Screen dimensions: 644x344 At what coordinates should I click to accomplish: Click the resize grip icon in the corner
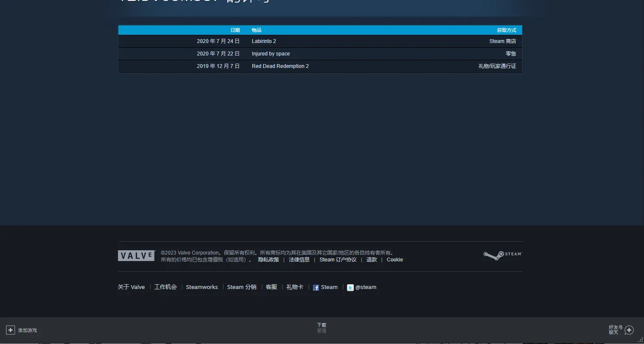640,340
